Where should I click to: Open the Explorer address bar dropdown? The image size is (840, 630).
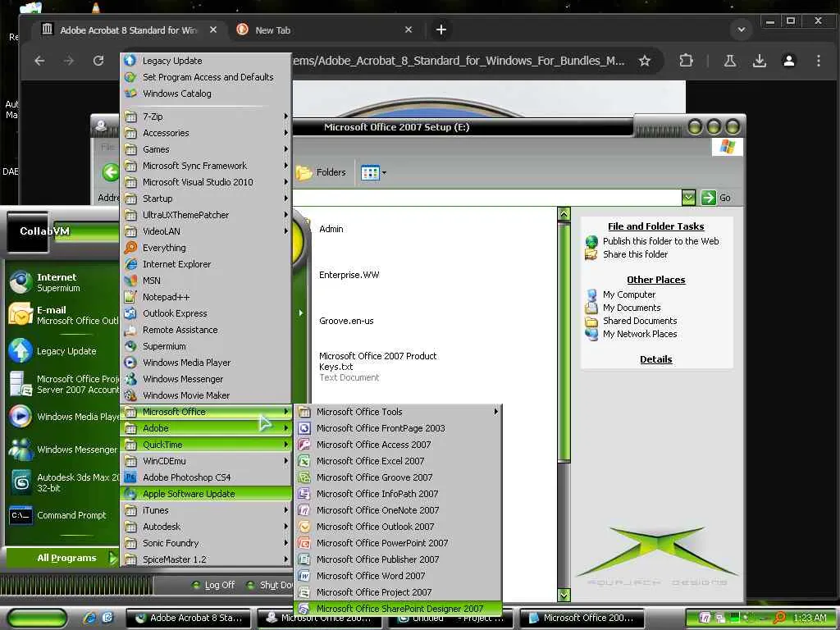click(688, 198)
